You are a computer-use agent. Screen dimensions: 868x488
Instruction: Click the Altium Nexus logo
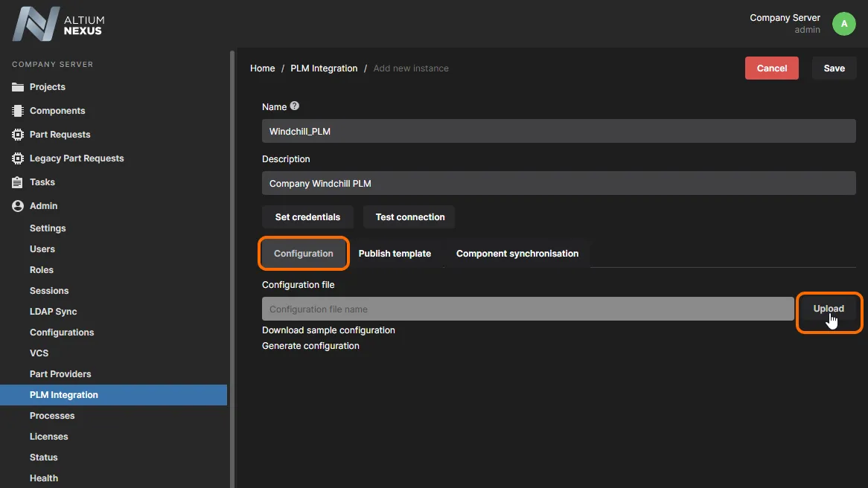point(58,24)
